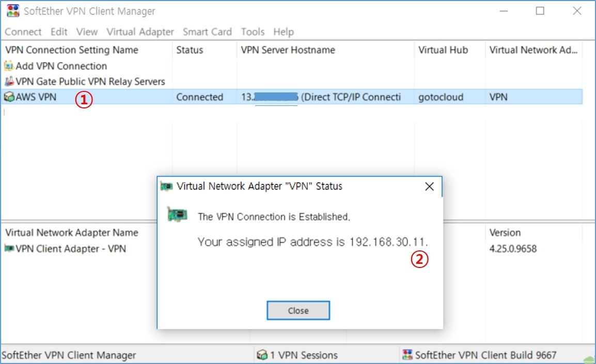Click the Connected status cell

(x=199, y=97)
